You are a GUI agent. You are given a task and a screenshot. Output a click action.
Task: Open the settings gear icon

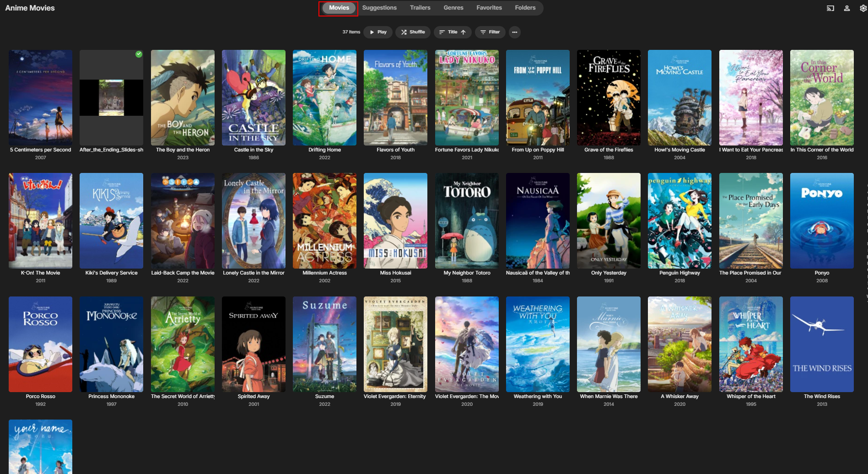863,8
